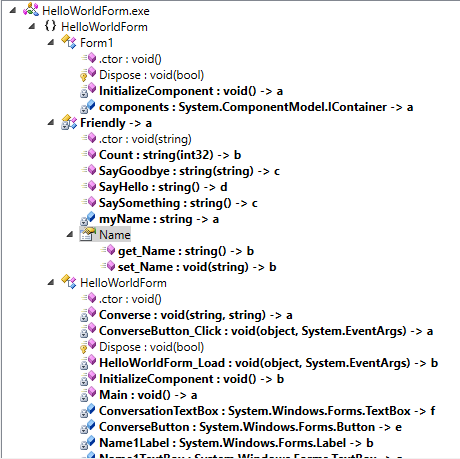Click the ConversationTextBox field icon

pos(88,411)
